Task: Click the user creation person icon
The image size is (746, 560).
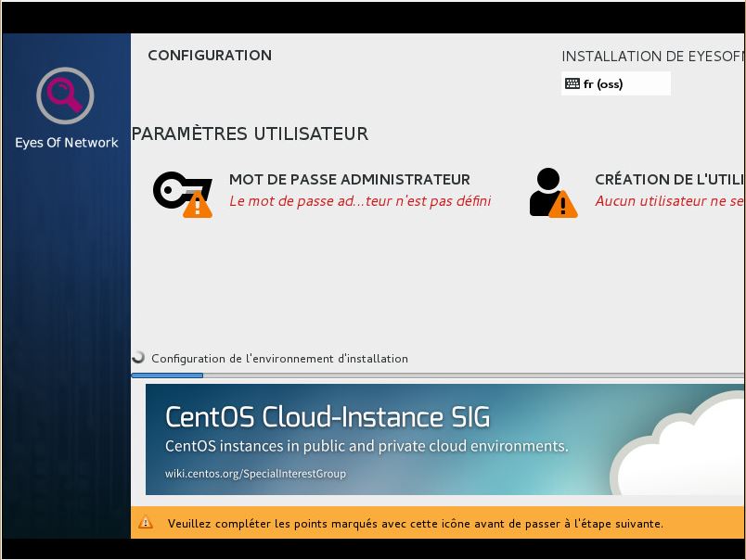Action: click(553, 193)
